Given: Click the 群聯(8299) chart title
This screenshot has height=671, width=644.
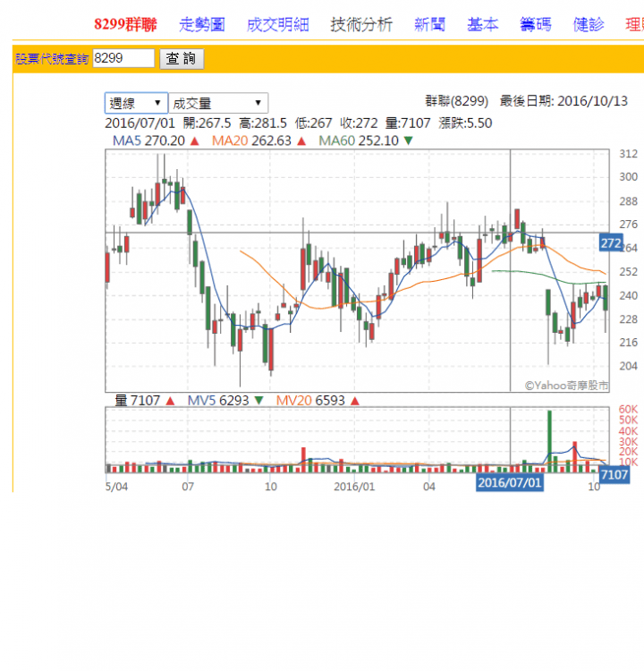Looking at the screenshot, I should [456, 101].
